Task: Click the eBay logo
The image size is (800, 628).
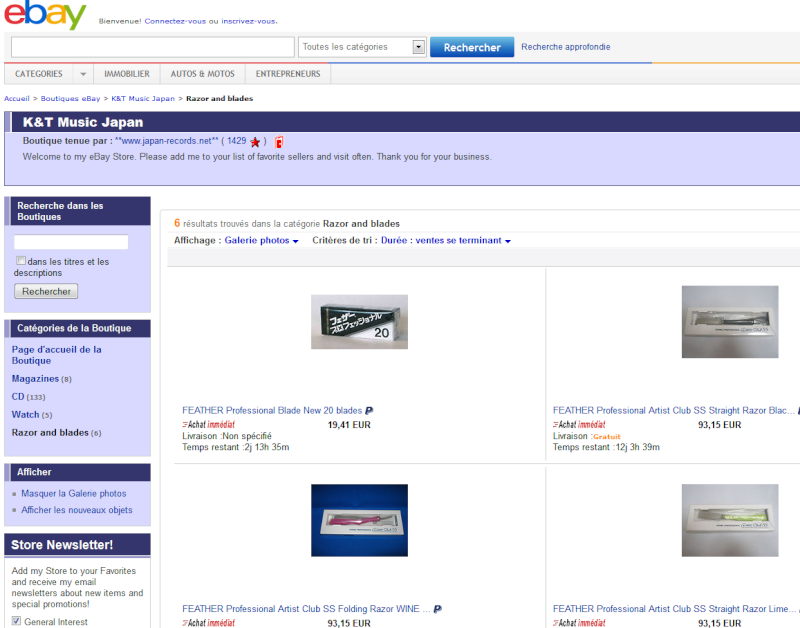Action: tap(45, 14)
